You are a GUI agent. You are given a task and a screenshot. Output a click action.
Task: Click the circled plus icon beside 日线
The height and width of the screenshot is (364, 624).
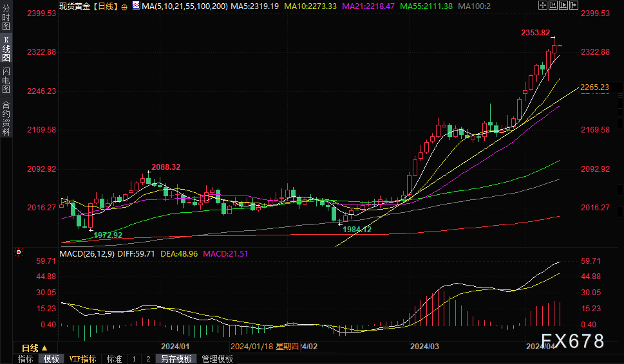[x=124, y=6]
